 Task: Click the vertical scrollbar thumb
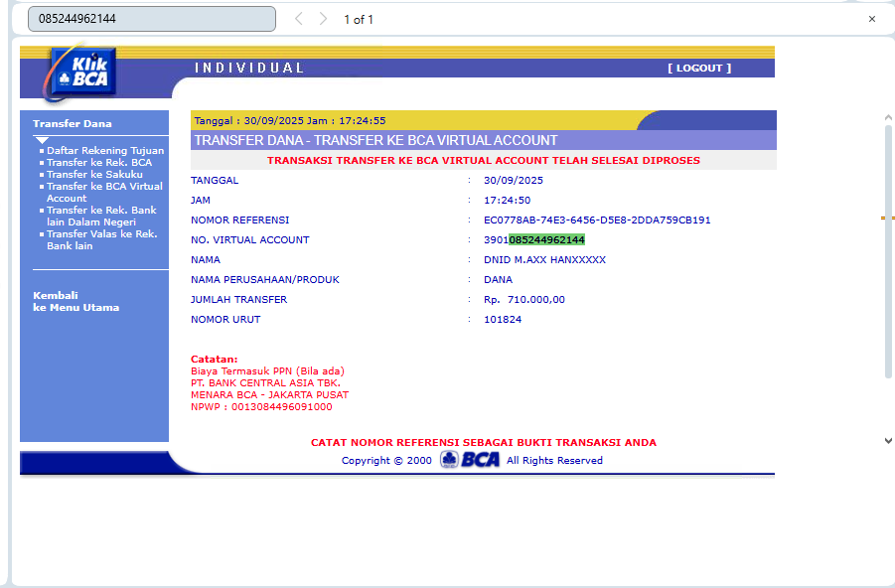(x=888, y=251)
